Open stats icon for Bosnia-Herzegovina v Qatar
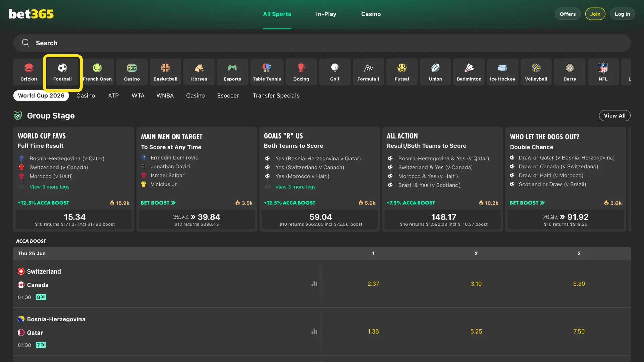The image size is (644, 362). (x=314, y=331)
